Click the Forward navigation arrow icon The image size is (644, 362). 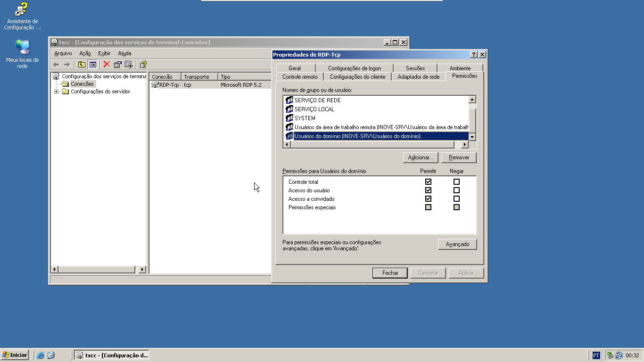(66, 65)
